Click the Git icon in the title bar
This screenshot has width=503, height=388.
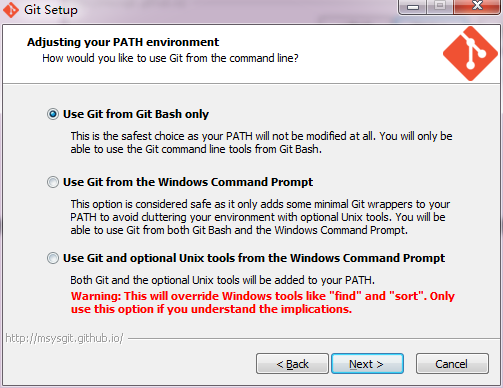[x=11, y=10]
